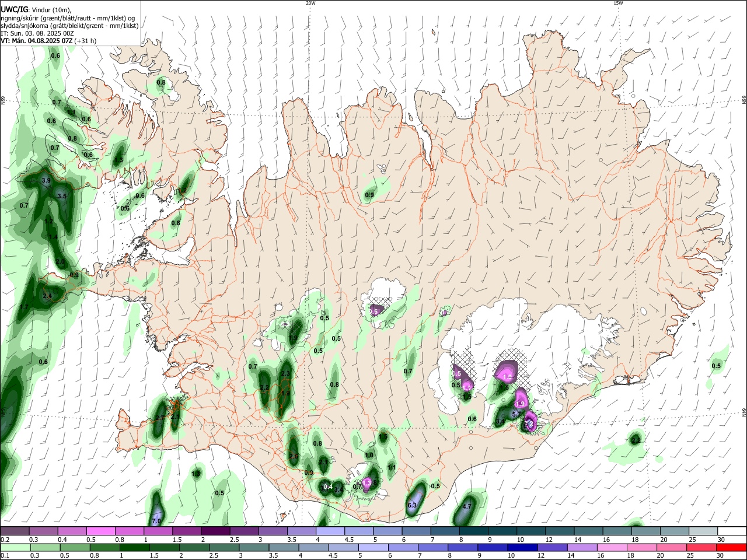747x560 pixels.
Task: Select the white swatch labeled 30 in the upper legend
Action: [731, 531]
